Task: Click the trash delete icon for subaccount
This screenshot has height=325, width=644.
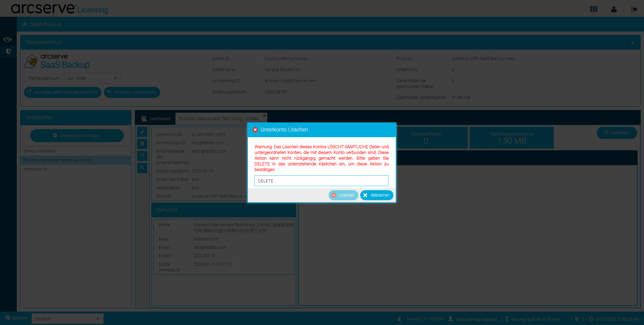Action: [142, 144]
